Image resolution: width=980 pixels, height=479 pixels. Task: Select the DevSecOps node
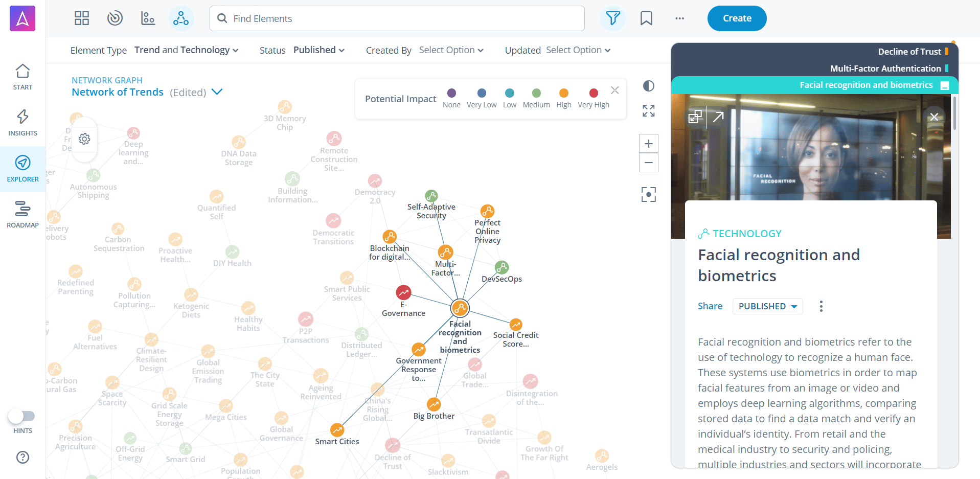tap(502, 267)
